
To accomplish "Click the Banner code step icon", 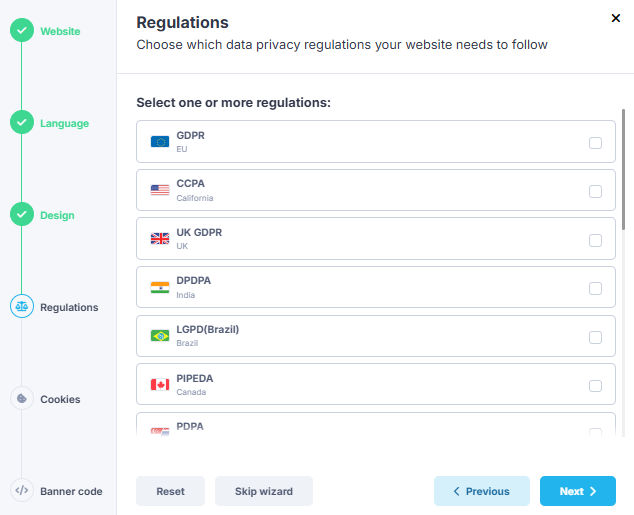I will (x=21, y=491).
